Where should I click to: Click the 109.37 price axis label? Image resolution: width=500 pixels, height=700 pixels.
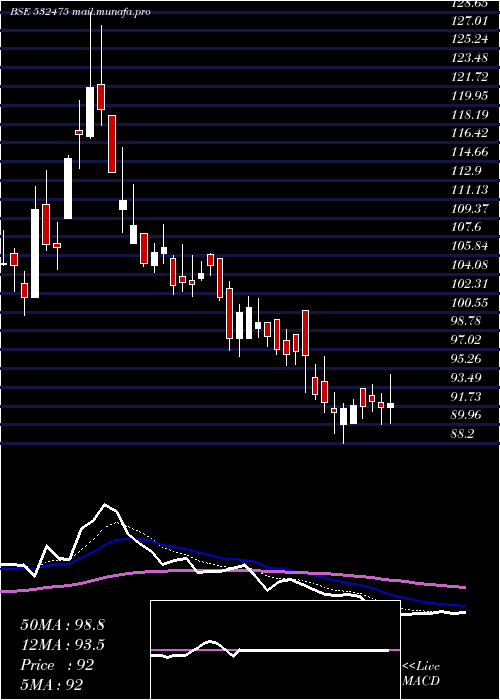(x=470, y=209)
